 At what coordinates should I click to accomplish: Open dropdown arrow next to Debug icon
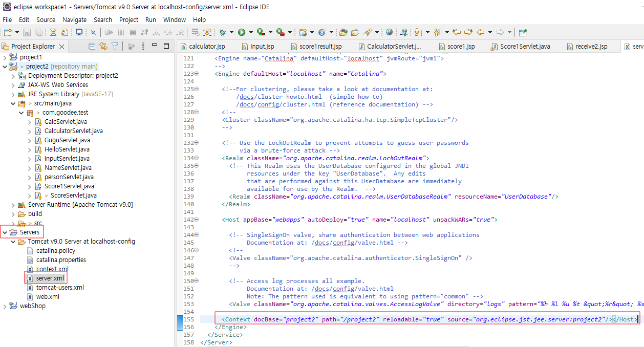pos(231,32)
